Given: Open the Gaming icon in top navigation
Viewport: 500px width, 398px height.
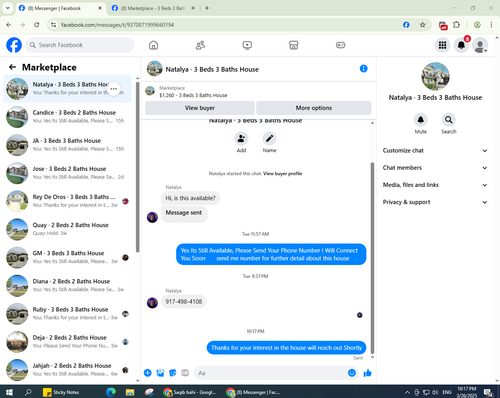Looking at the screenshot, I should click(x=340, y=45).
